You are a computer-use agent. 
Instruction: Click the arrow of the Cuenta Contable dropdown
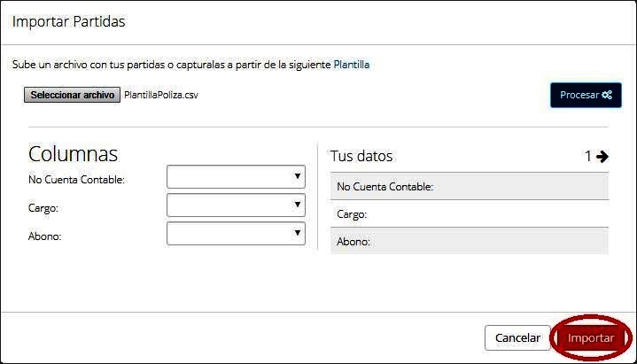click(298, 176)
